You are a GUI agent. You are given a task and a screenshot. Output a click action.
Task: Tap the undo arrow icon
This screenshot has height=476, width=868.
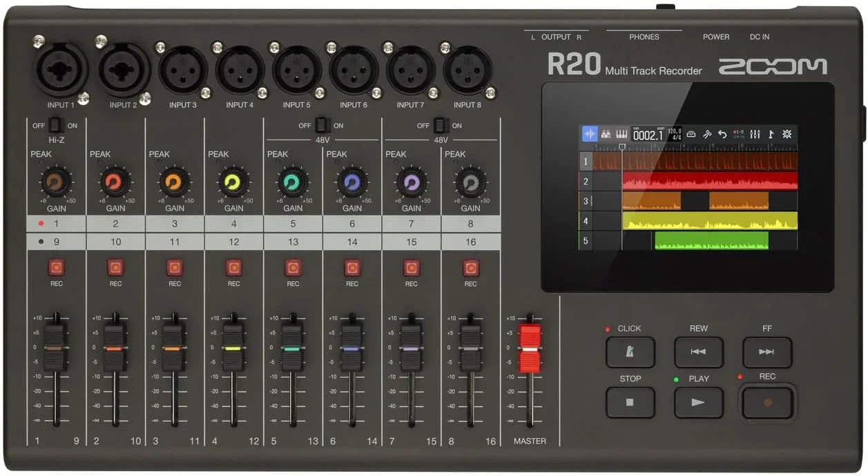click(x=722, y=134)
